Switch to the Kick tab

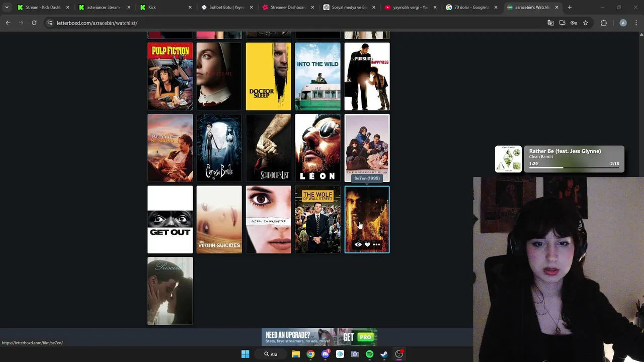click(166, 8)
